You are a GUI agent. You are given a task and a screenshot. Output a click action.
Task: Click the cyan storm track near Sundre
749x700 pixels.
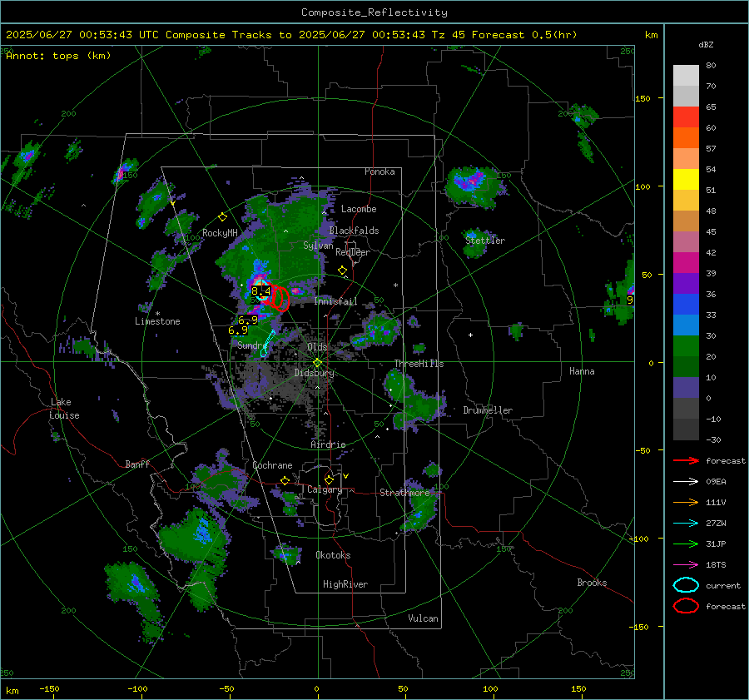click(x=267, y=343)
